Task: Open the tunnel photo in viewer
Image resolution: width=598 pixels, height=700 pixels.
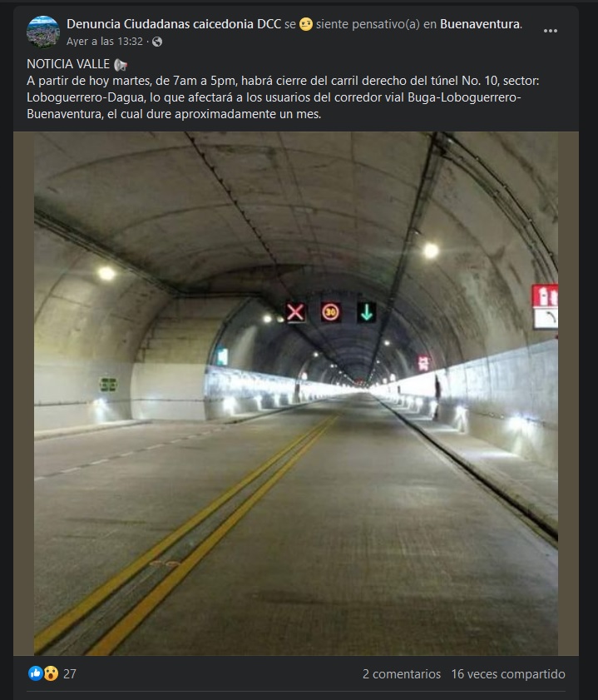Action: pyautogui.click(x=296, y=394)
